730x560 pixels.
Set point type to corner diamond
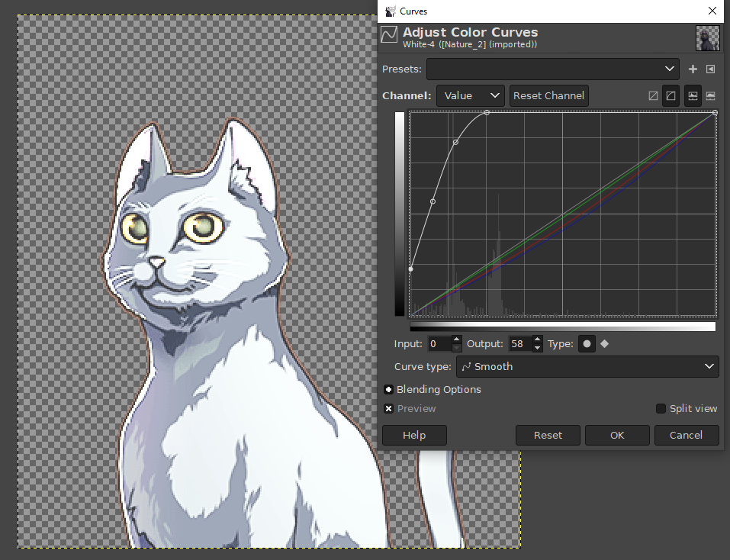tap(605, 344)
